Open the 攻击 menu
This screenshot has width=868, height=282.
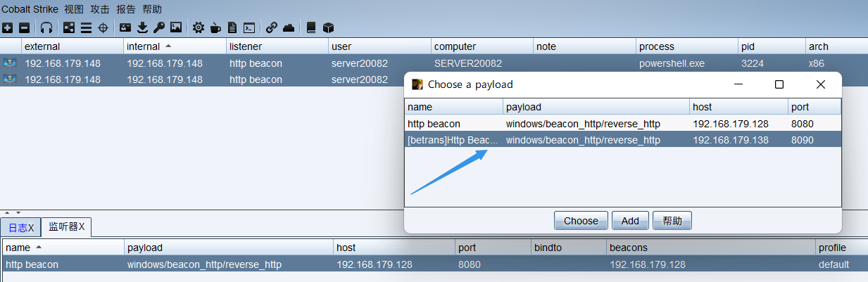tap(100, 9)
